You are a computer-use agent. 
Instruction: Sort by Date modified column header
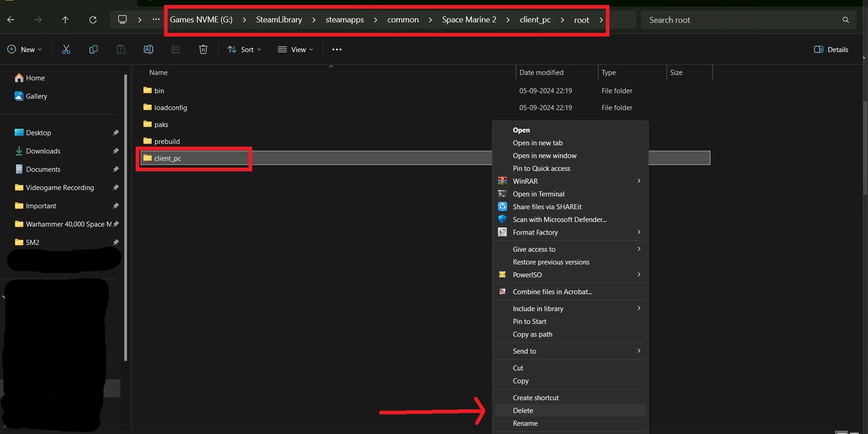click(541, 72)
